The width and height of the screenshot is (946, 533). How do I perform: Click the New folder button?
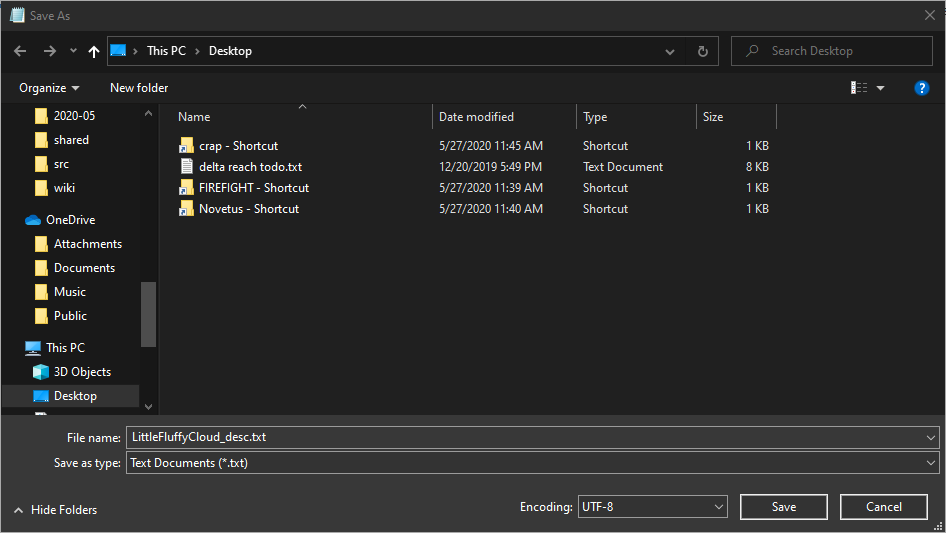[139, 88]
